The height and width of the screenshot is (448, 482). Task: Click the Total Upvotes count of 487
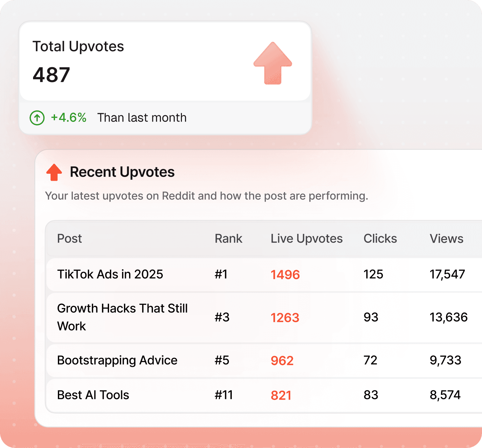pyautogui.click(x=51, y=74)
